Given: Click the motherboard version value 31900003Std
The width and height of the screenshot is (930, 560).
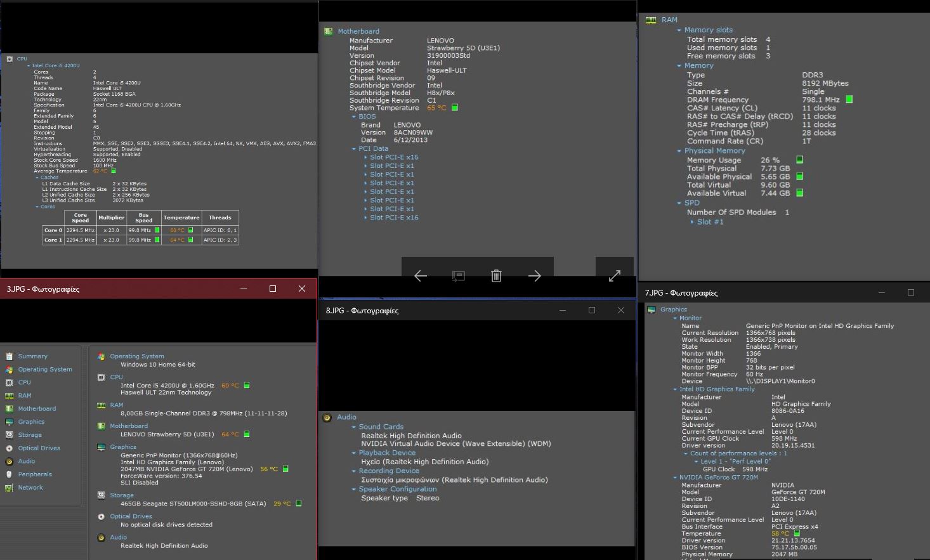Looking at the screenshot, I should (449, 56).
